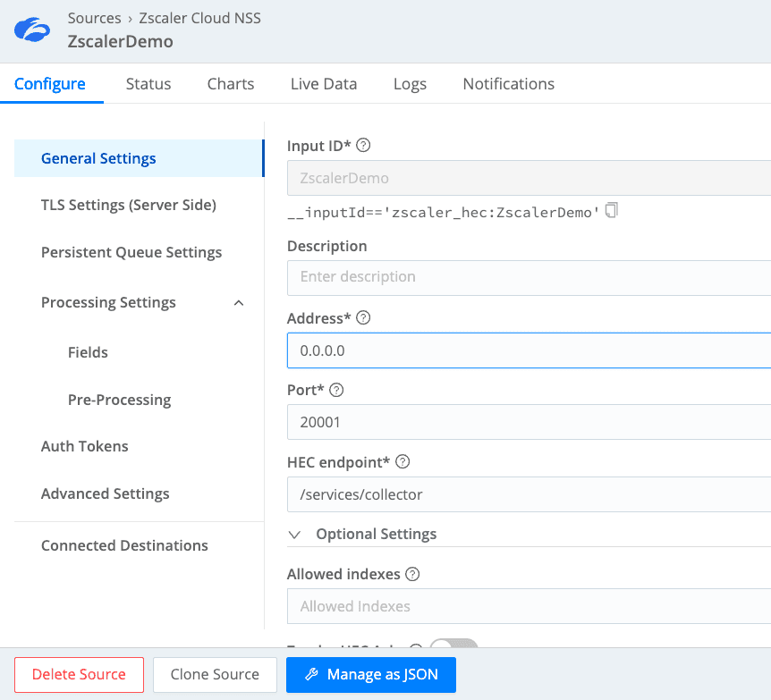Click the Manage as JSON button
The height and width of the screenshot is (700, 771).
click(371, 674)
